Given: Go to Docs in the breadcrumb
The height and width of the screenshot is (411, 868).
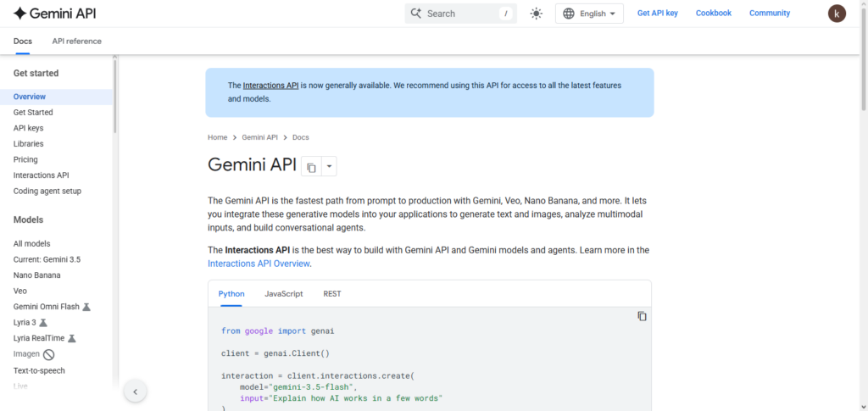Looking at the screenshot, I should [301, 137].
